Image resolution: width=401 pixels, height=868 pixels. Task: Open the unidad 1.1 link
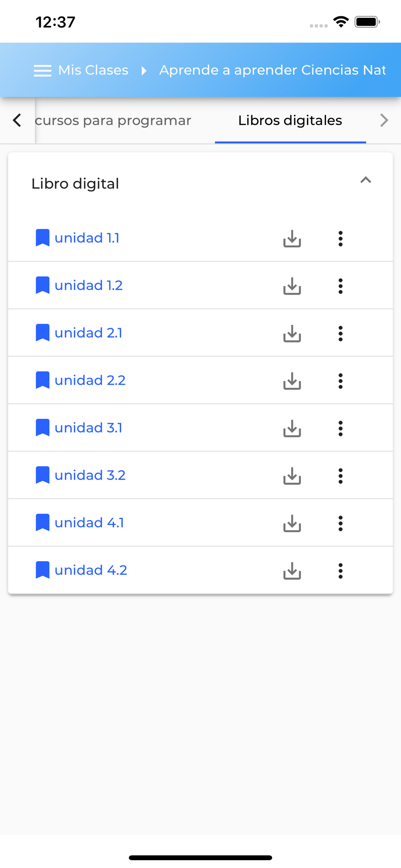tap(87, 238)
